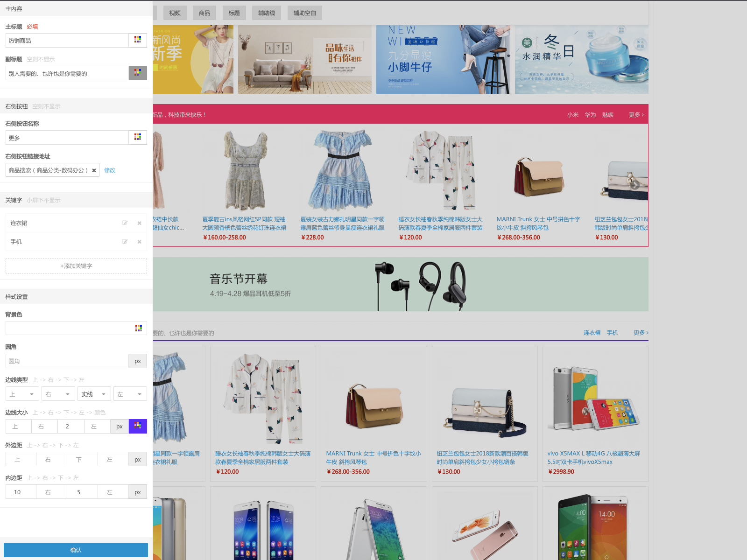Select the 视频 module tab
The image size is (747, 560).
click(175, 13)
